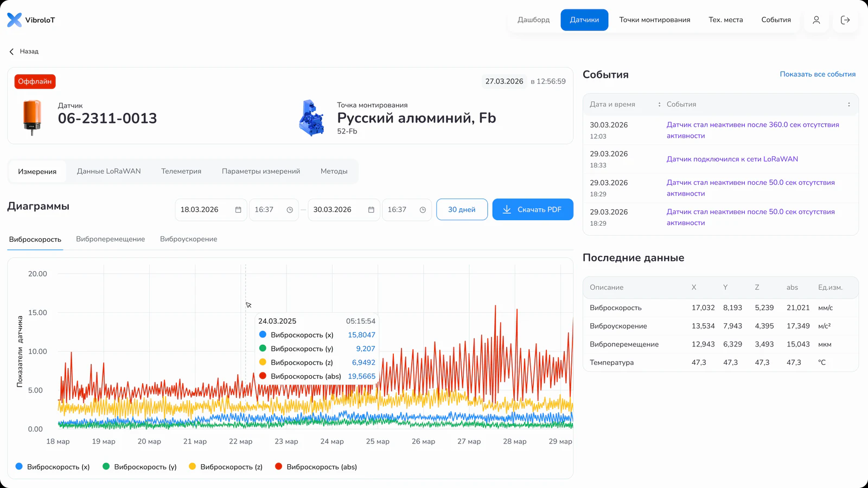Switch to Данные LoRaWAN tab

click(x=108, y=171)
